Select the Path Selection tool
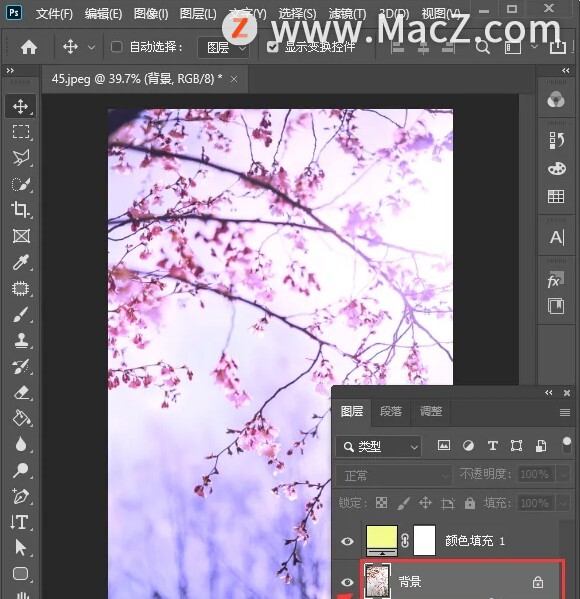Viewport: 580px width, 599px height. (20, 548)
